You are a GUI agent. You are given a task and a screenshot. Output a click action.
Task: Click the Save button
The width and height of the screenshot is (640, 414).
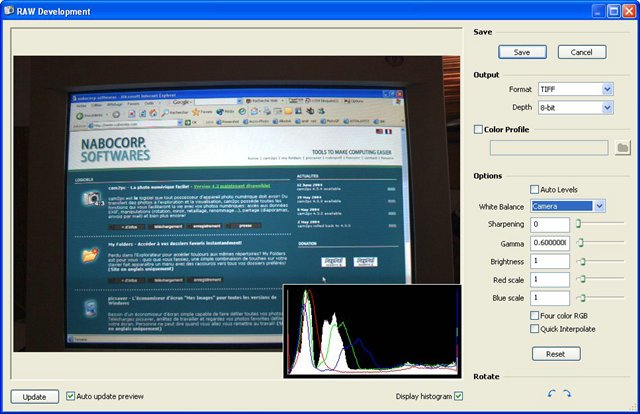coord(522,52)
